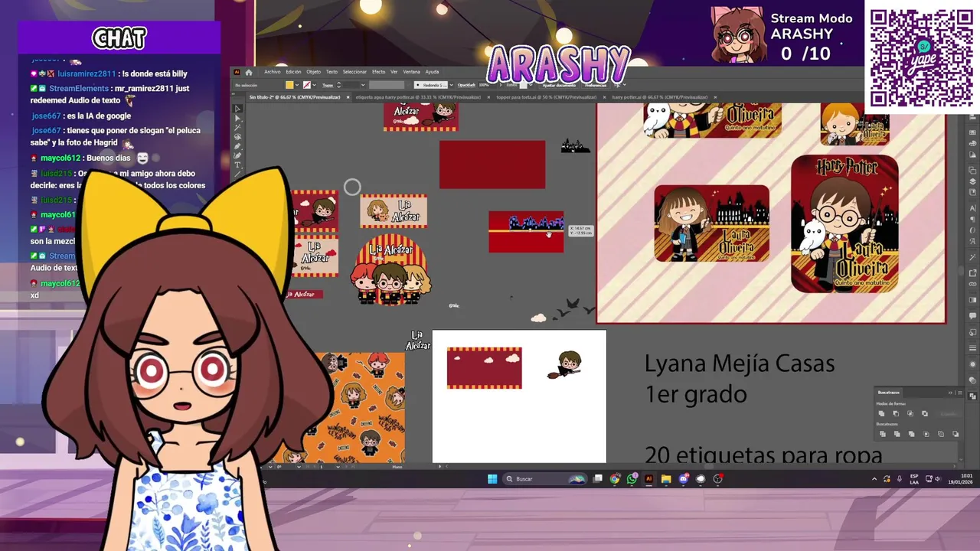Switch to etiqueta agua harry potter tab
Viewport: 980px width, 551px height.
[417, 97]
